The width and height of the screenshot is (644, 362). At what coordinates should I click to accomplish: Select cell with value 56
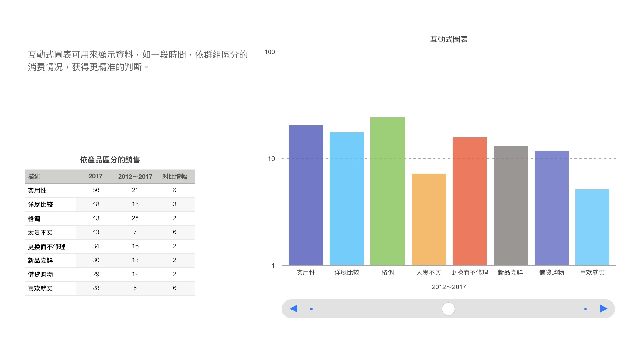coord(96,190)
